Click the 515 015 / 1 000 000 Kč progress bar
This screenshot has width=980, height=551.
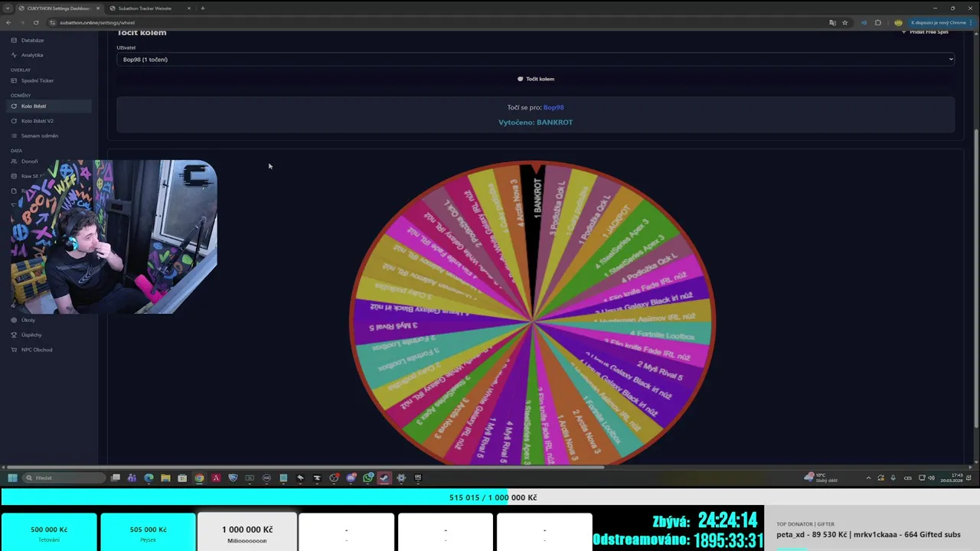point(490,497)
